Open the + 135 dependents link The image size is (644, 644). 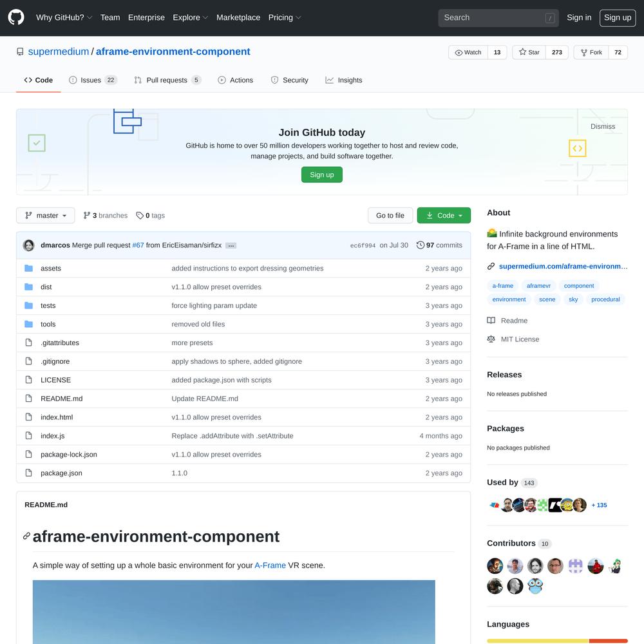click(599, 505)
